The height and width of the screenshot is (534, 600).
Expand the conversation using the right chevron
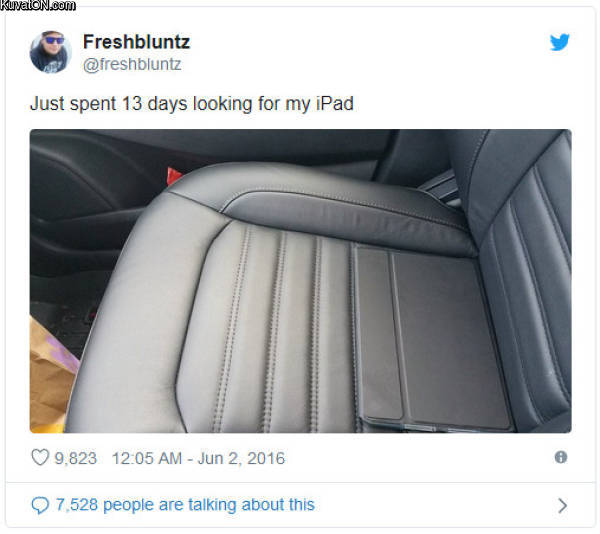pyautogui.click(x=562, y=506)
